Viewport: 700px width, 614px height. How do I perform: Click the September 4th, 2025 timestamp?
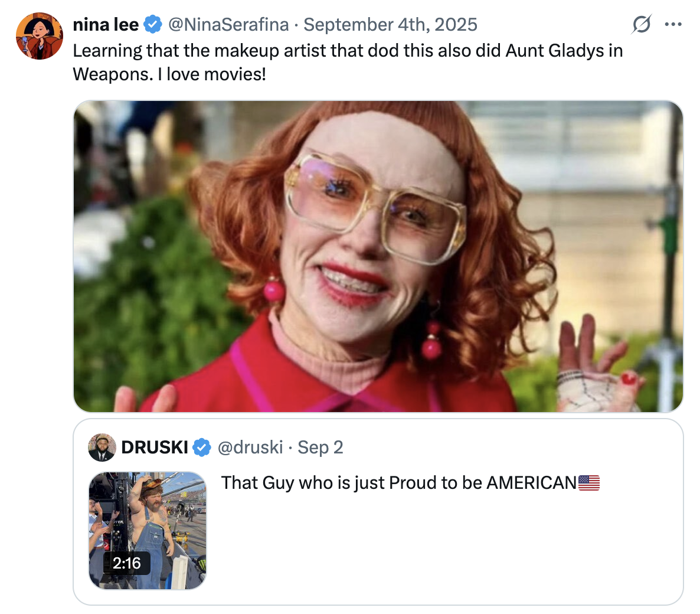pos(391,24)
